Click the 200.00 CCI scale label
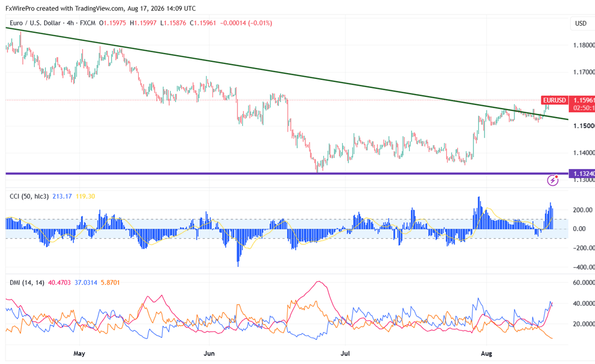Image resolution: width=595 pixels, height=364 pixels. pos(583,210)
